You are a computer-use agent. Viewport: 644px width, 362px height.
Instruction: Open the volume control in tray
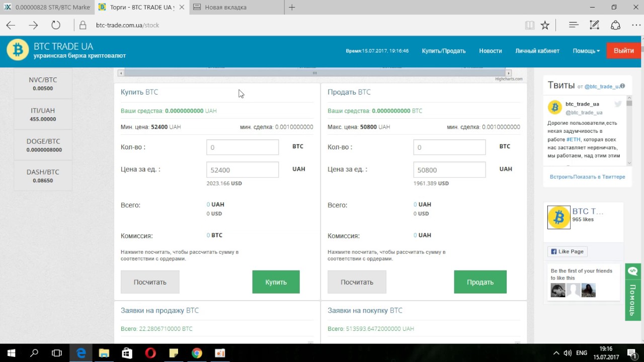point(568,353)
